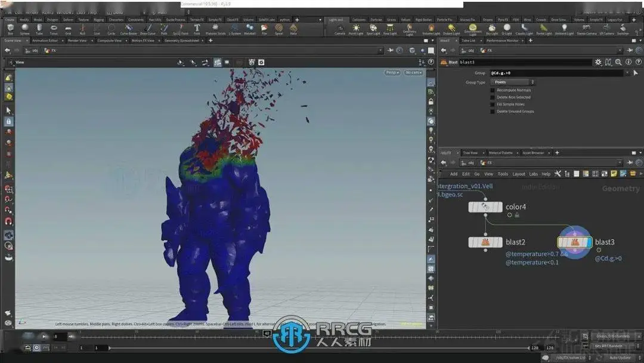
Task: Toggle display flag on blast3 node
Action: coord(589,242)
